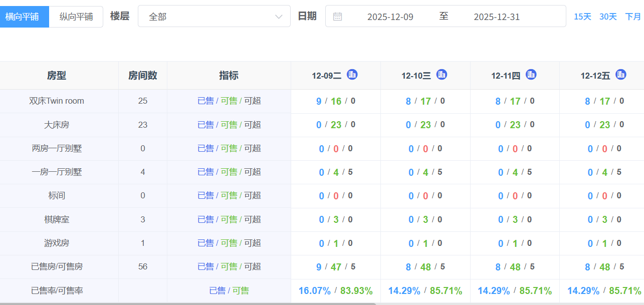This screenshot has width=644, height=305.
Task: Click the building icon beside 12-10三 header
Action: pyautogui.click(x=441, y=75)
